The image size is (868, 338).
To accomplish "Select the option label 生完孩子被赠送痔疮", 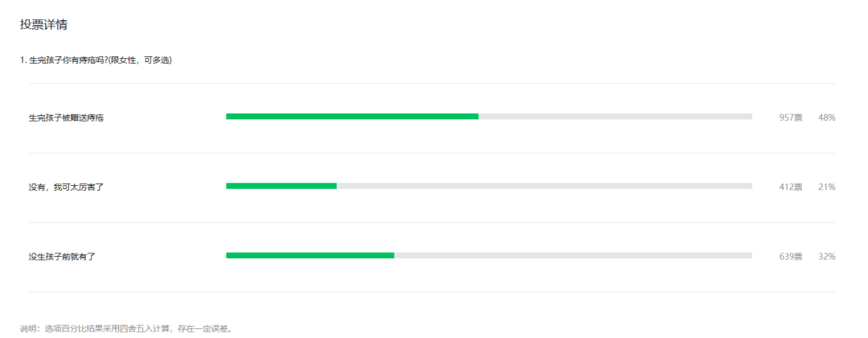I will [67, 117].
